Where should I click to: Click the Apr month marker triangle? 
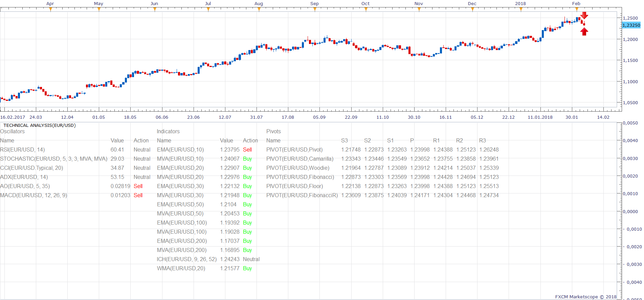pyautogui.click(x=50, y=9)
